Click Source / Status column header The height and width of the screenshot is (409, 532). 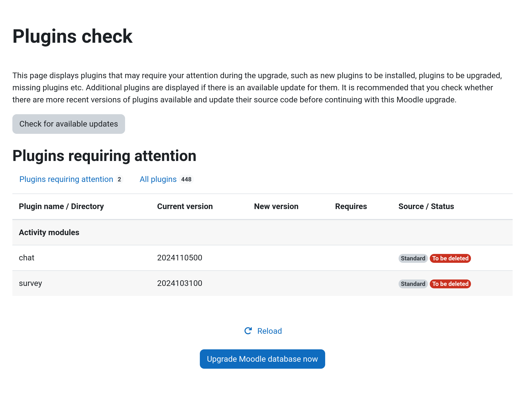(x=426, y=206)
